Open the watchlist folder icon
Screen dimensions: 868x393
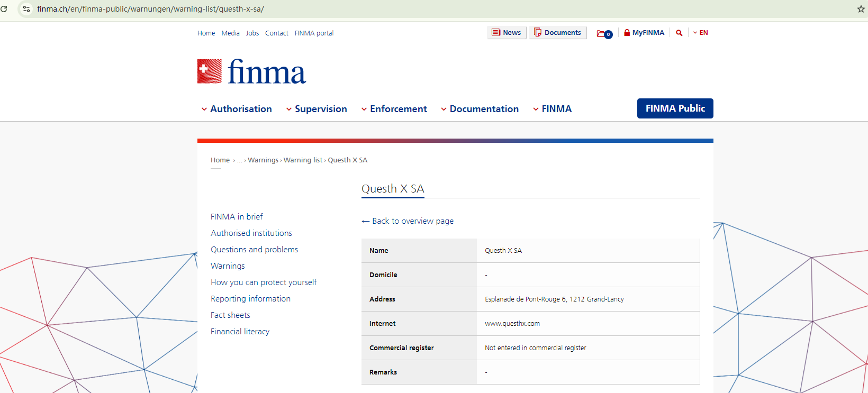(x=603, y=33)
